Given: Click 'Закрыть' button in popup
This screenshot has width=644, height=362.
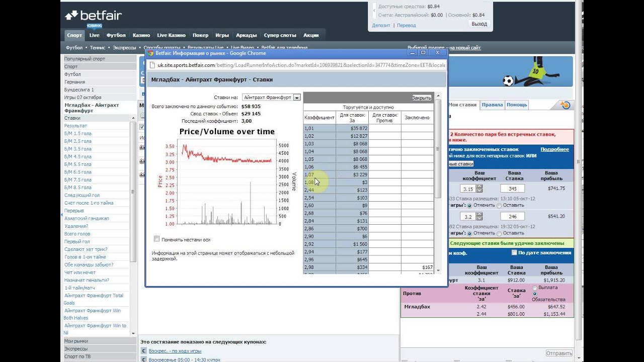Looking at the screenshot, I should pos(422,98).
